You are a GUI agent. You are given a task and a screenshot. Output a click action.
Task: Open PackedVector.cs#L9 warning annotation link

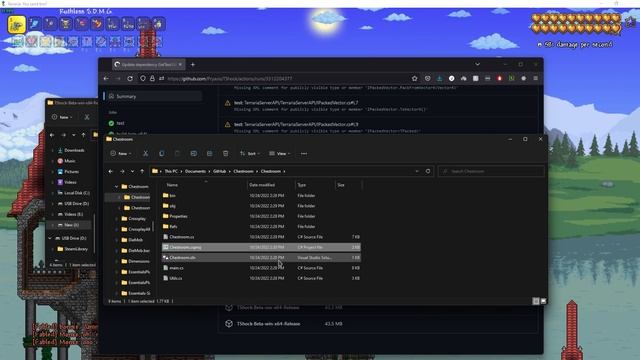[x=296, y=124]
